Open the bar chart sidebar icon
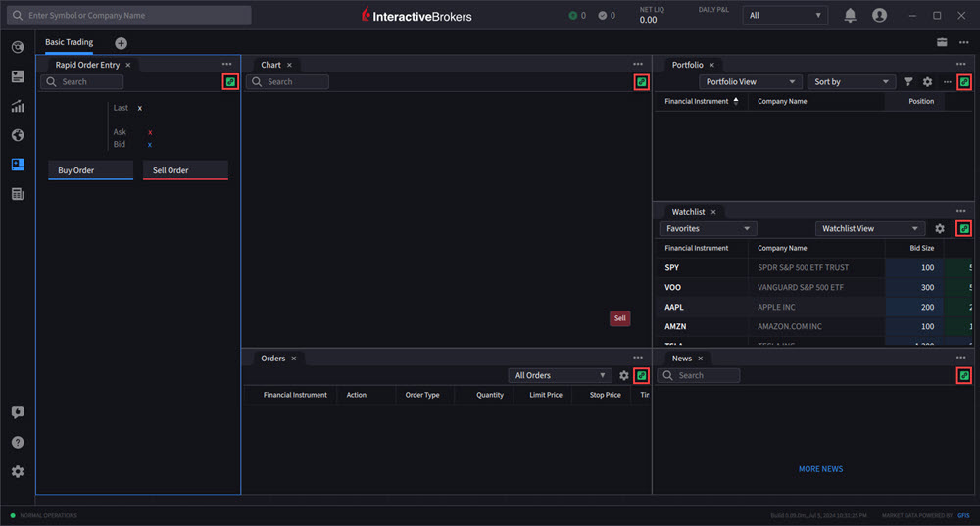The image size is (980, 526). pos(18,106)
